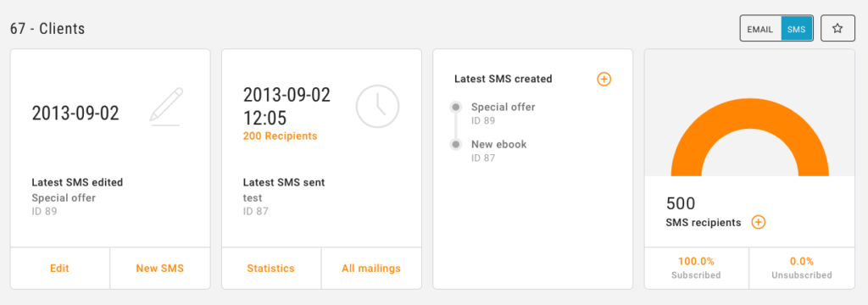868x305 pixels.
Task: Switch view to EMAIL
Action: [x=760, y=28]
